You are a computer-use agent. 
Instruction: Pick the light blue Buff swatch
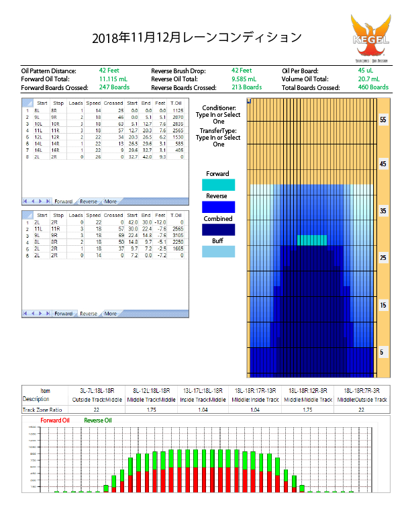tap(219, 251)
